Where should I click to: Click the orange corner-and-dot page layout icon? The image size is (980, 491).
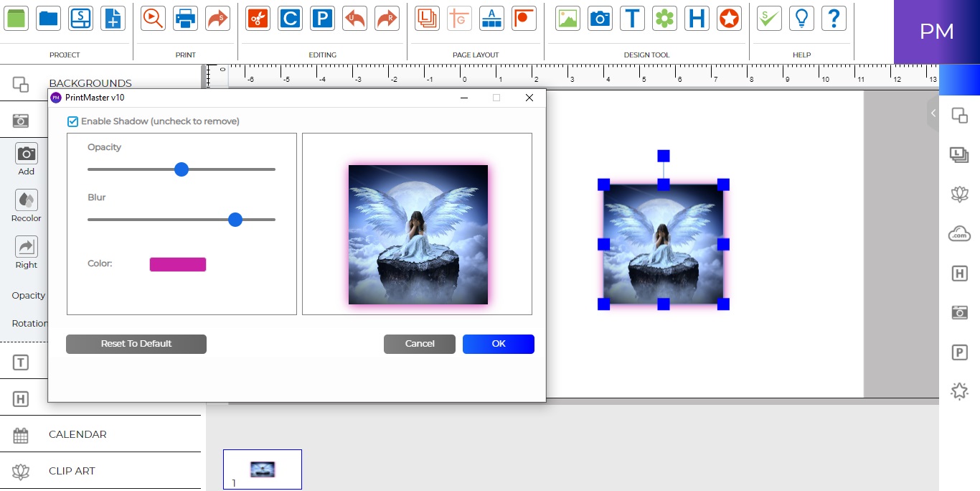click(524, 18)
